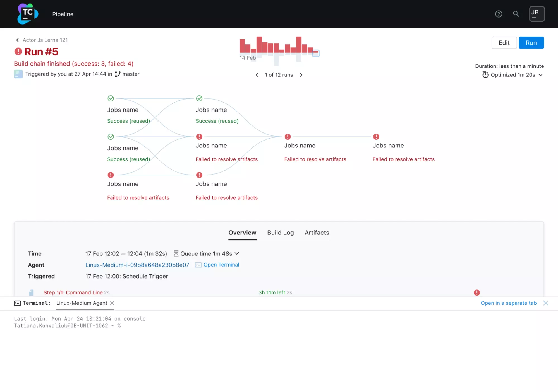Click the Edit button for pipeline configuration

coord(504,42)
